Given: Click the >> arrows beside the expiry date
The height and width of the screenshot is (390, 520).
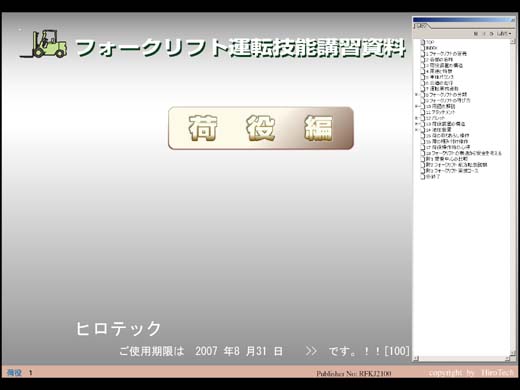Looking at the screenshot, I should [x=311, y=351].
